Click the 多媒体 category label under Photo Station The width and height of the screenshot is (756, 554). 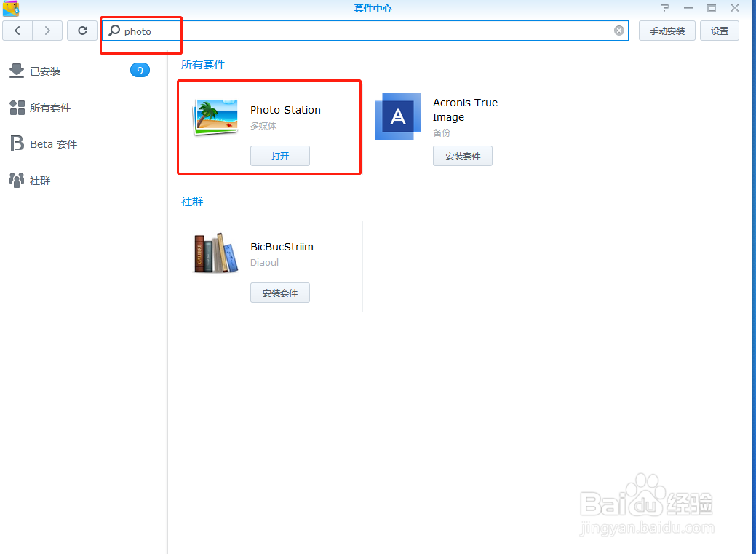click(263, 126)
